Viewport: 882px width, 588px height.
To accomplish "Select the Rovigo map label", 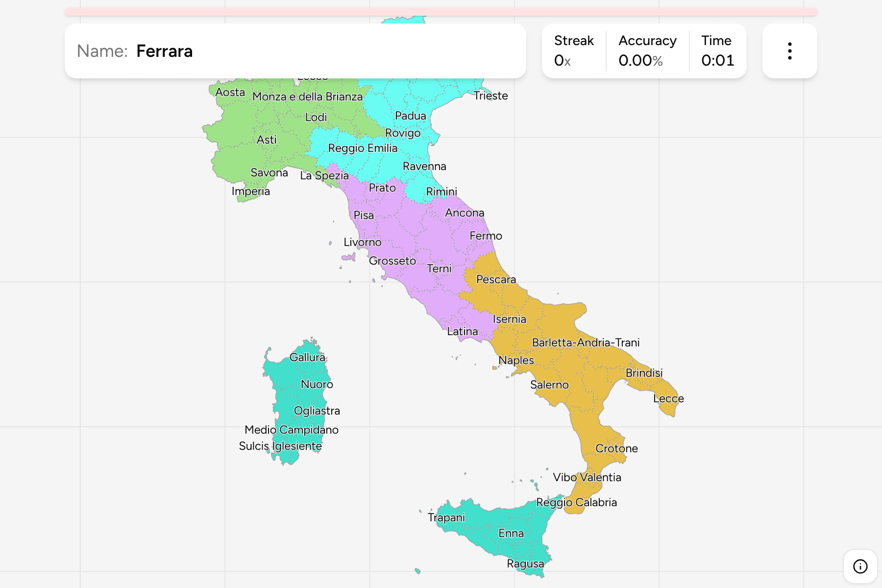I will point(403,133).
